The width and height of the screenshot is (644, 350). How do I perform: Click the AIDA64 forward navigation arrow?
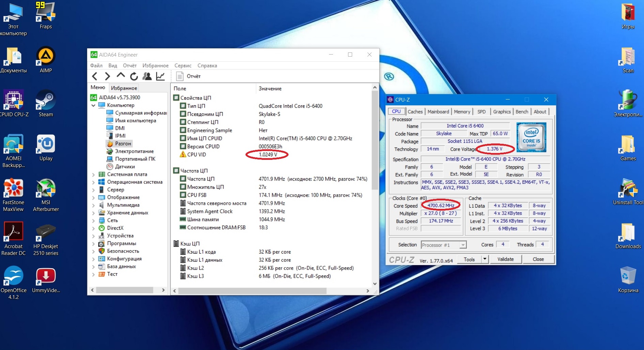pyautogui.click(x=107, y=76)
